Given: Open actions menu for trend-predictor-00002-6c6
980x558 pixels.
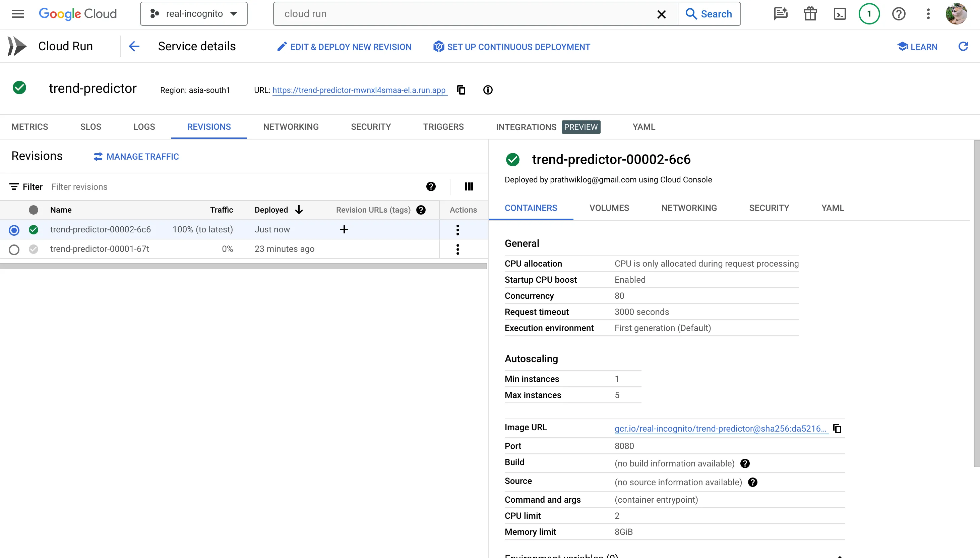Looking at the screenshot, I should (x=457, y=230).
